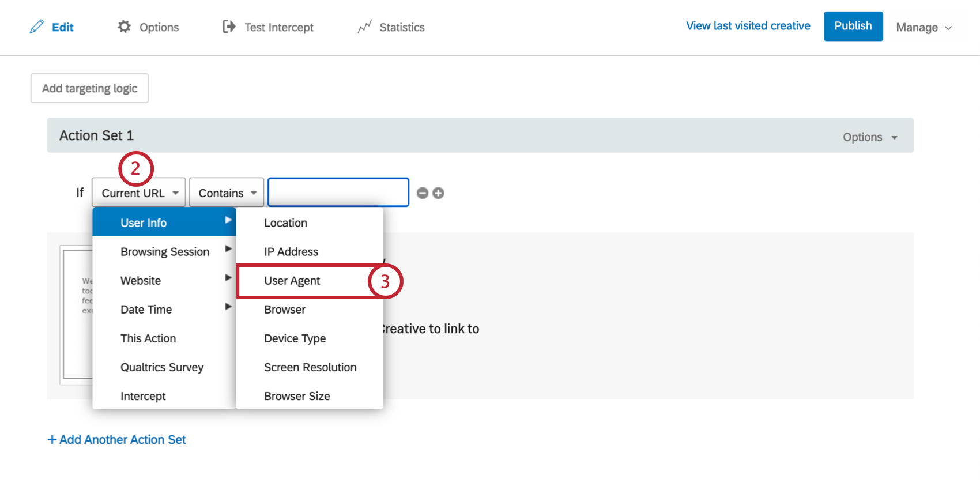Click the Options gear icon
Viewport: 980px width, 490px height.
coord(124,27)
